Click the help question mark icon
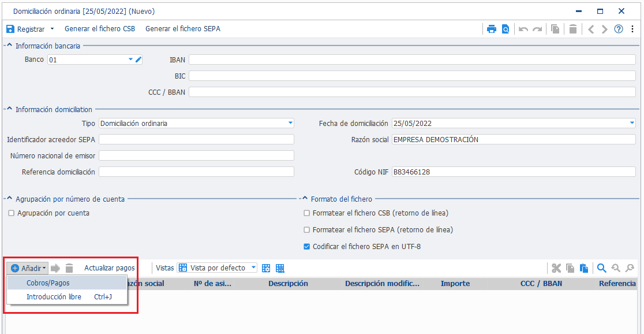Viewport: 644px width, 334px height. 619,29
